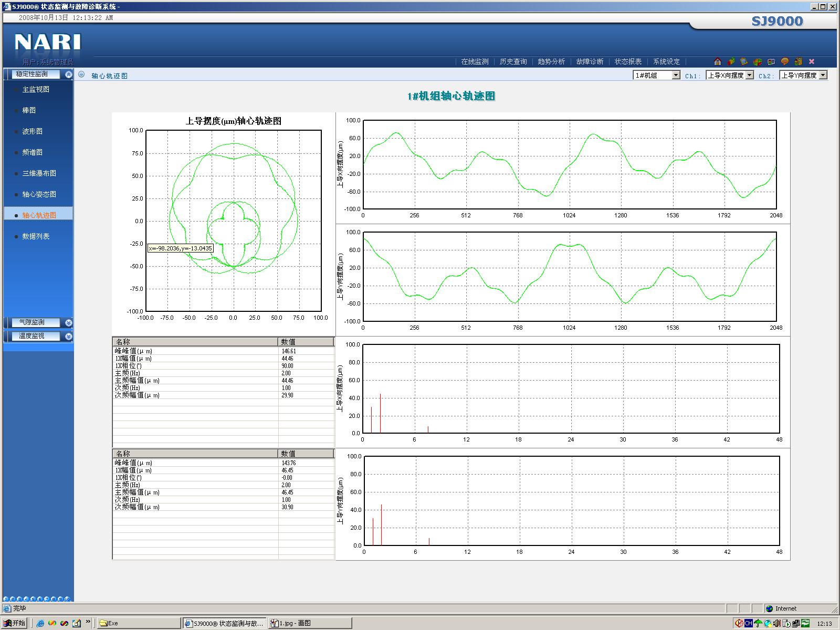Switch to 1.jpg - 画图 taskbar window
Viewport: 840px width, 630px height.
[x=310, y=623]
